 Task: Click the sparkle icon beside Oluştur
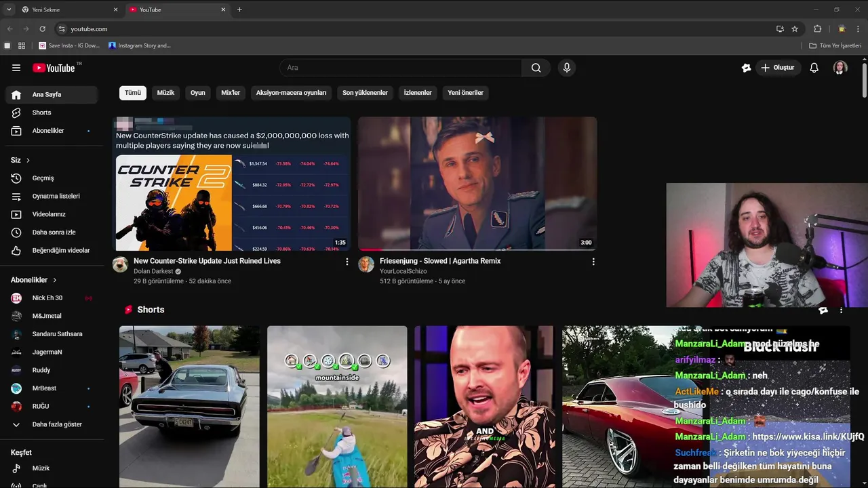(x=746, y=68)
